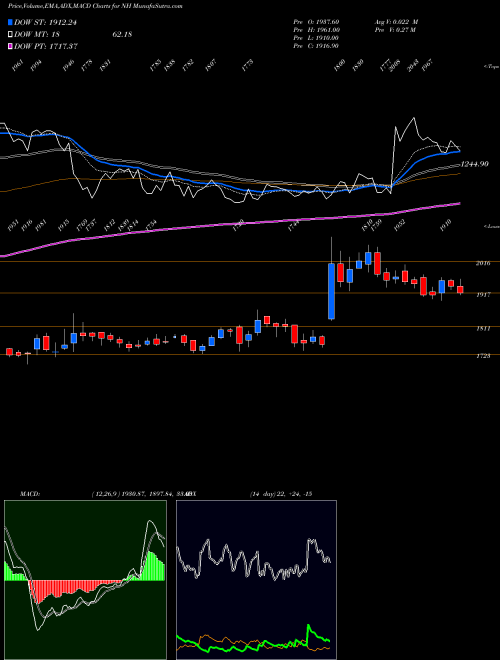Click the 'DOW ST: 1912.24' label

45,22
